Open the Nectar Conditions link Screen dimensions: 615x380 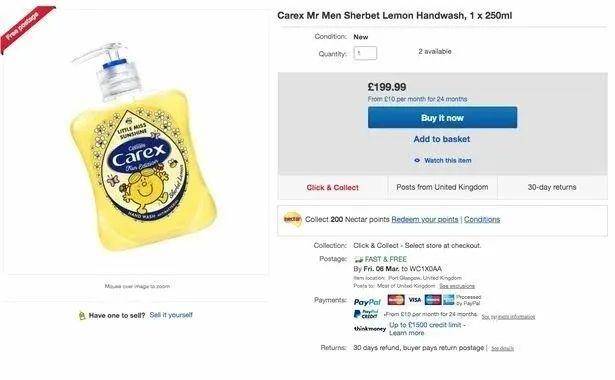(482, 220)
